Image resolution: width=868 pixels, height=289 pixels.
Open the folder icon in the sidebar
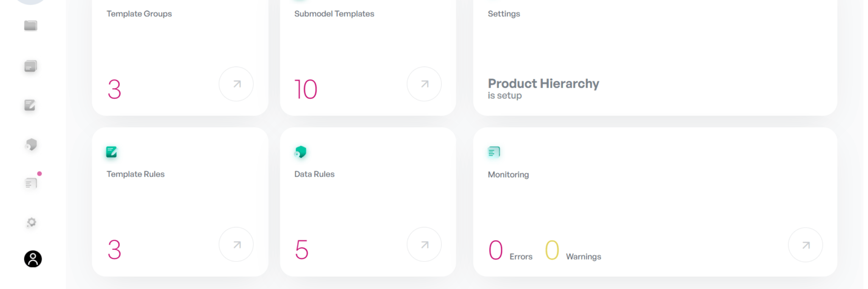(31, 26)
